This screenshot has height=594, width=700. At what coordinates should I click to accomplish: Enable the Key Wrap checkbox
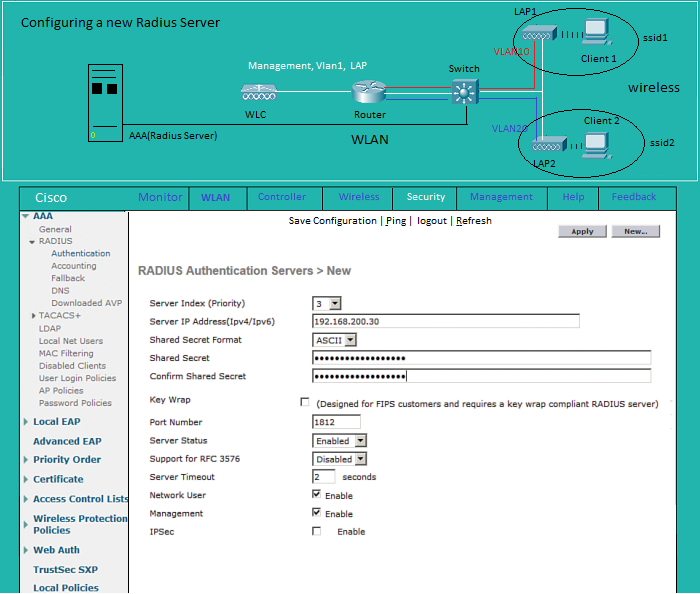pyautogui.click(x=305, y=402)
